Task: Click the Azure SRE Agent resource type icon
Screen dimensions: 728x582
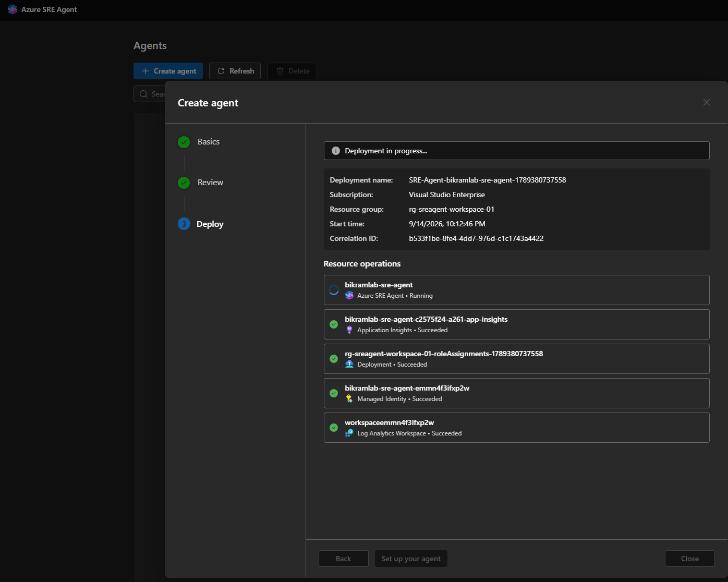Action: [x=349, y=296]
